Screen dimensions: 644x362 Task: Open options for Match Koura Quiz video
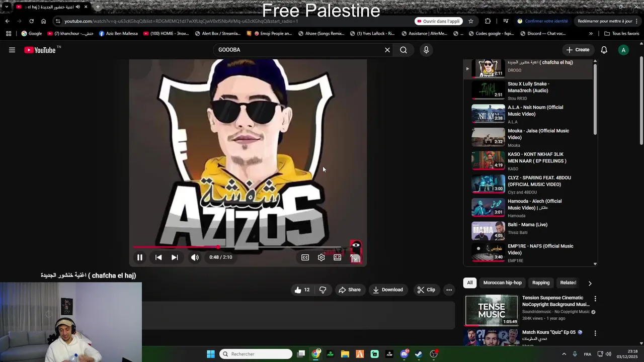click(x=595, y=333)
